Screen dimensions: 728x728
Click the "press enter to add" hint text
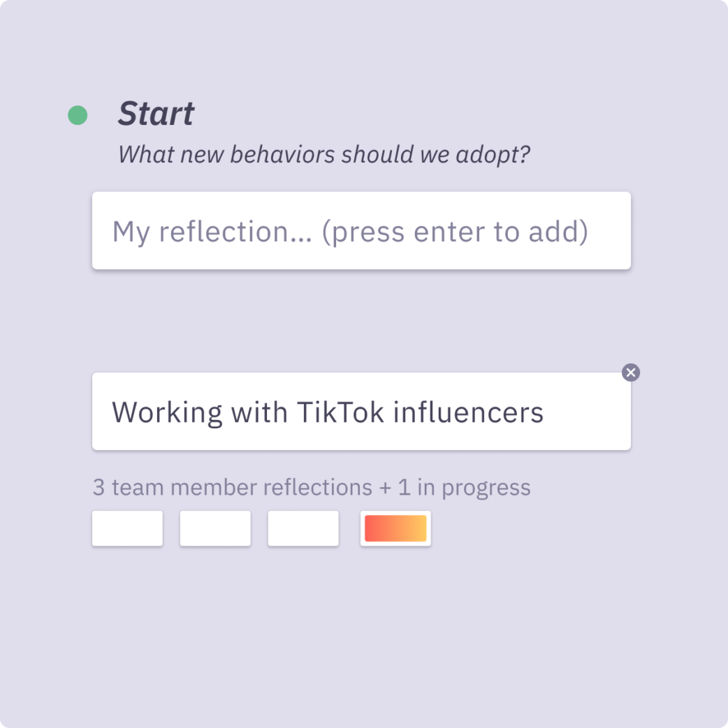(x=455, y=231)
